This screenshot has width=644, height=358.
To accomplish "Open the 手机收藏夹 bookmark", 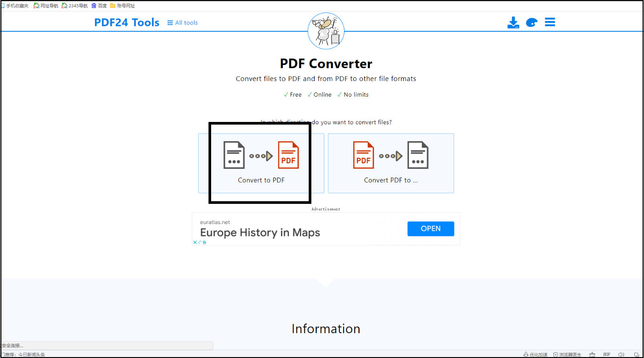I will point(15,6).
